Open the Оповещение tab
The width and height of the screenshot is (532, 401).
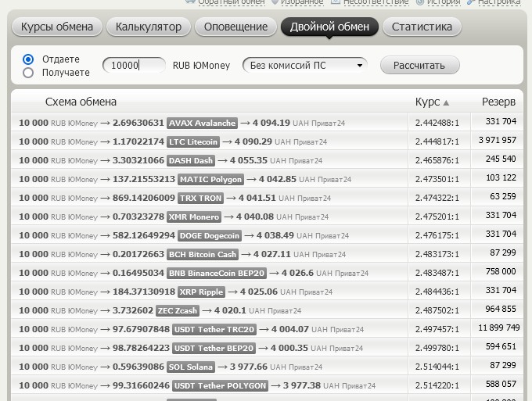[235, 27]
